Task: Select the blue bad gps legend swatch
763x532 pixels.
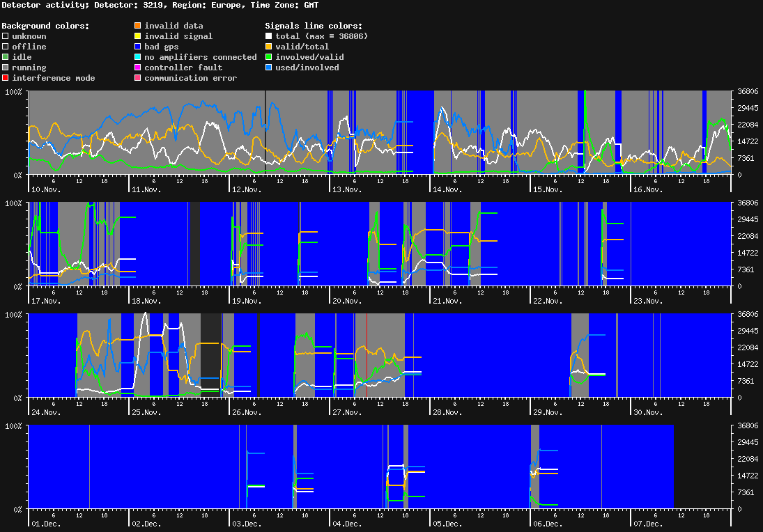Action: [138, 47]
